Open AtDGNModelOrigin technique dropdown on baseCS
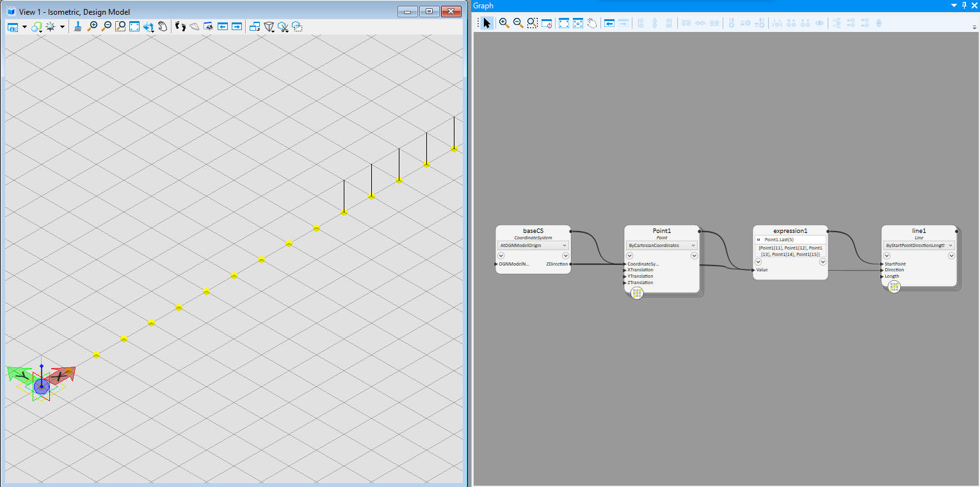The height and width of the screenshot is (487, 980). [533, 245]
